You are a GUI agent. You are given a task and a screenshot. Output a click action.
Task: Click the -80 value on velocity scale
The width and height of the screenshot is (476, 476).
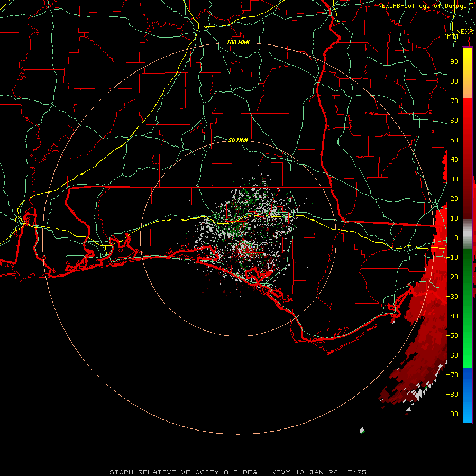click(x=452, y=395)
